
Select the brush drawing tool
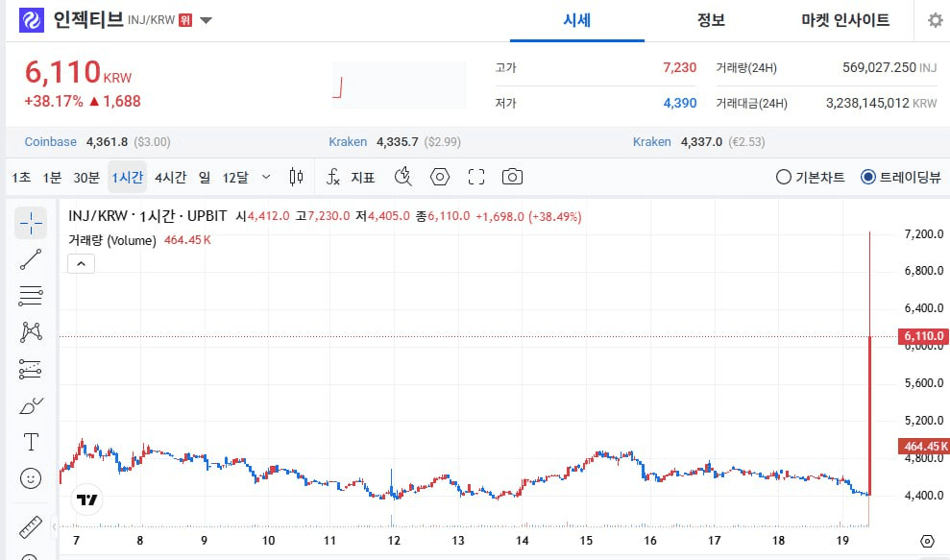pyautogui.click(x=31, y=405)
